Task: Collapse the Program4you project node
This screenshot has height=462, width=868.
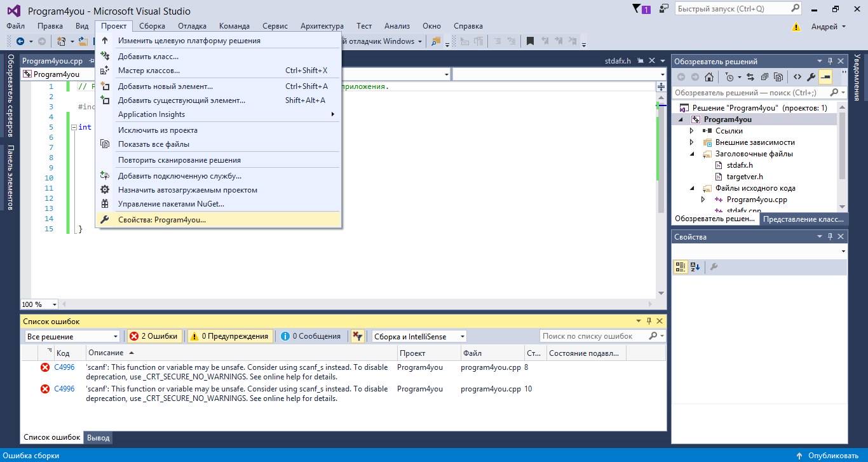Action: pyautogui.click(x=681, y=119)
